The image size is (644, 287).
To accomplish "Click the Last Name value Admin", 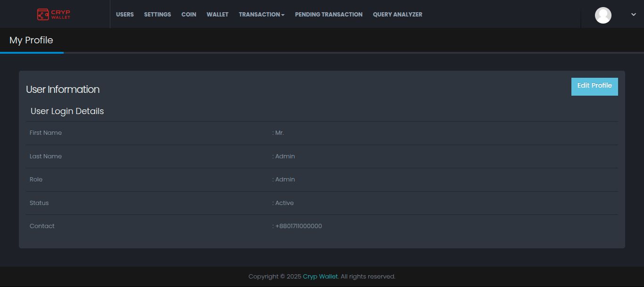I will pos(285,156).
